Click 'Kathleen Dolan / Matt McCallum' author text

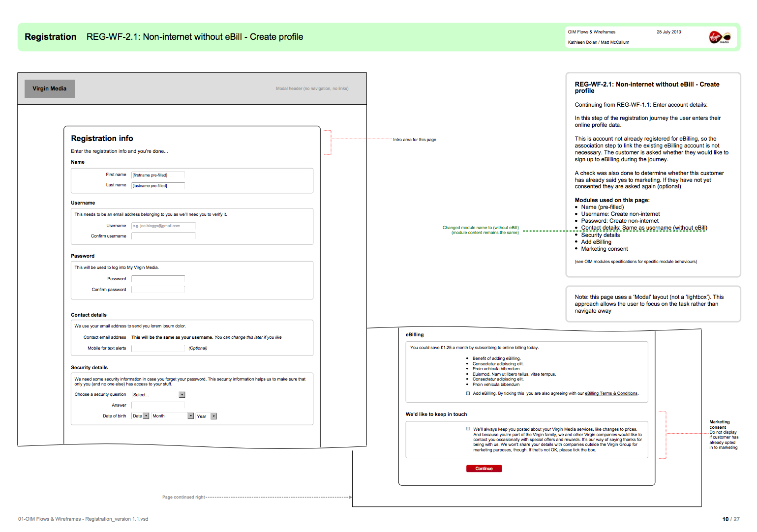pyautogui.click(x=599, y=42)
